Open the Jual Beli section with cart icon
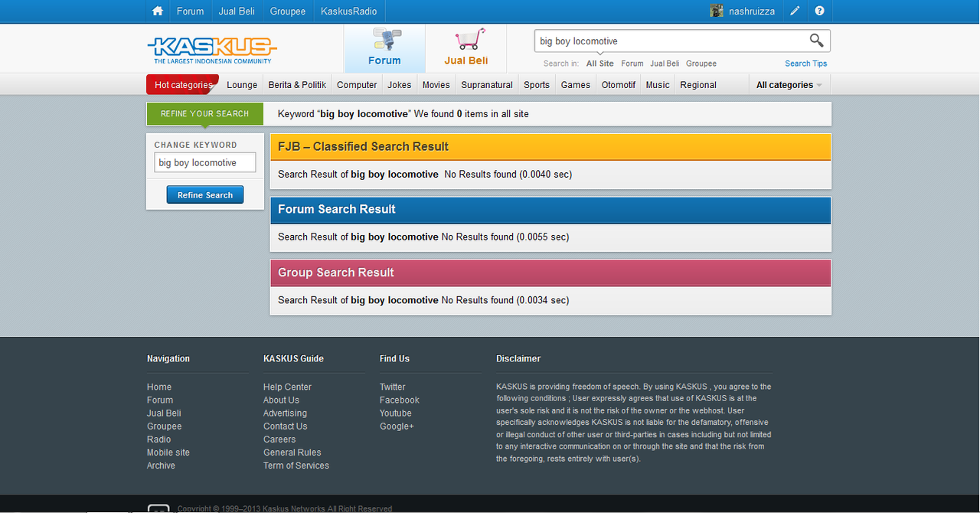The width and height of the screenshot is (980, 513). (x=466, y=48)
